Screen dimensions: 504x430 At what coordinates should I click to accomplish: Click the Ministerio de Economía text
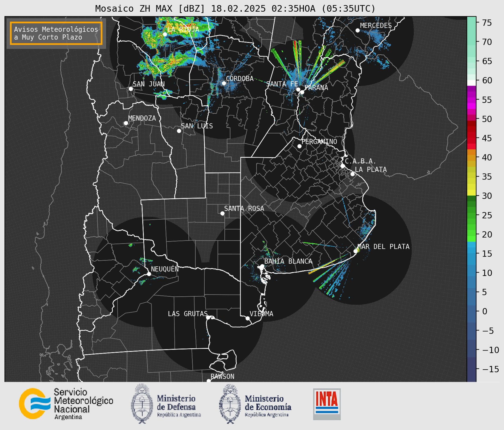point(268,406)
